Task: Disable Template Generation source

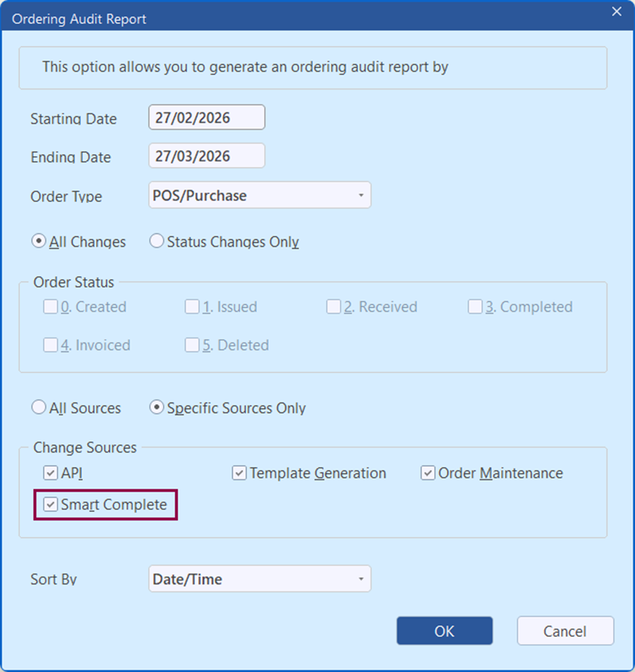Action: click(x=239, y=473)
